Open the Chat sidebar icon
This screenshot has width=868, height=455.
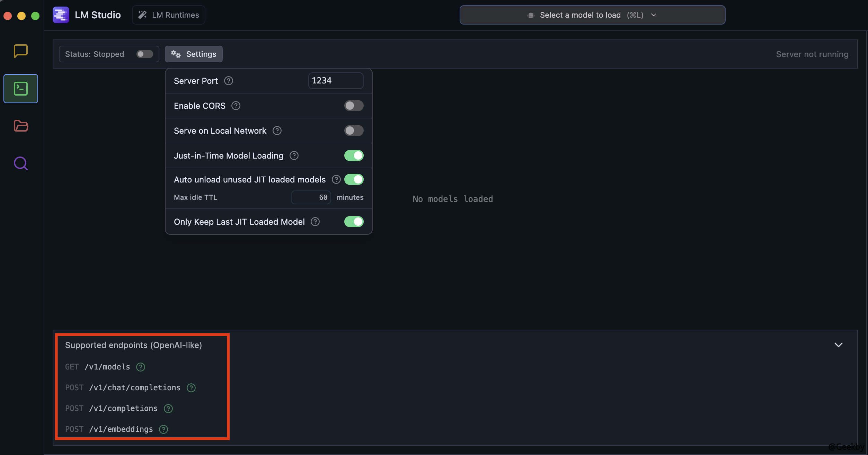pyautogui.click(x=21, y=51)
